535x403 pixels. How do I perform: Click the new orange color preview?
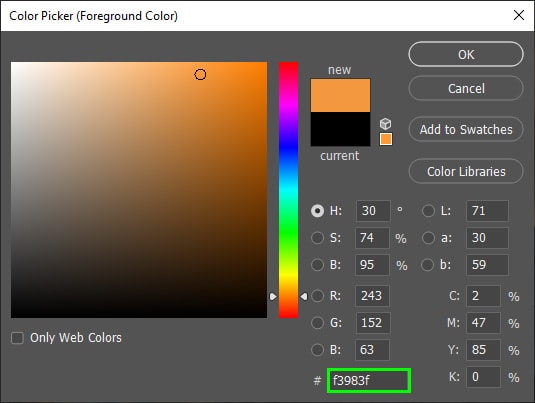tap(340, 95)
